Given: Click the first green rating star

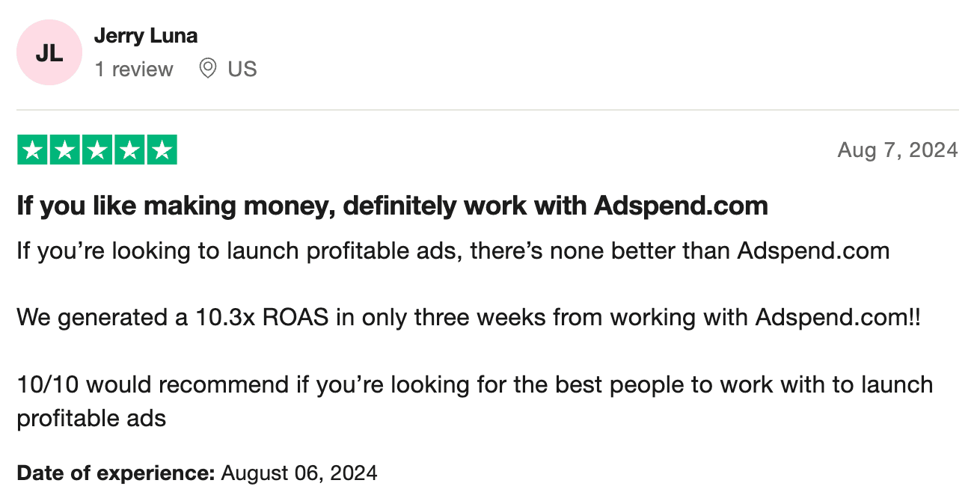Looking at the screenshot, I should (x=32, y=150).
